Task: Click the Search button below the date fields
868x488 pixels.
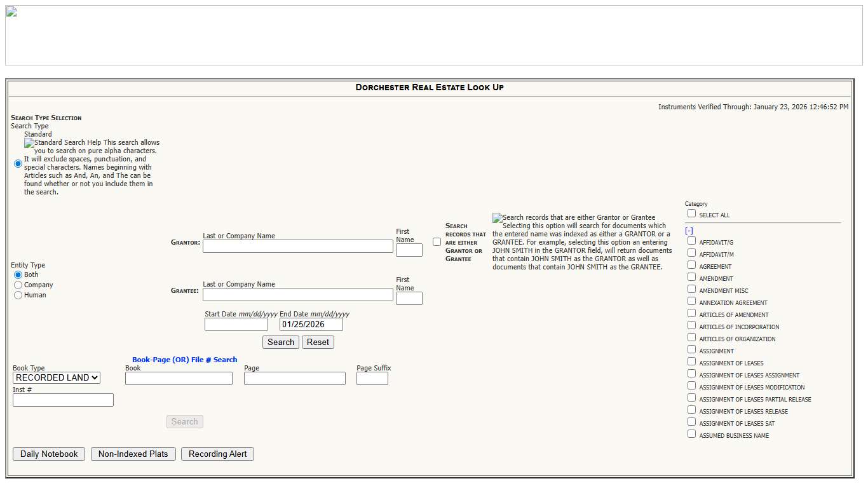Action: [x=280, y=342]
